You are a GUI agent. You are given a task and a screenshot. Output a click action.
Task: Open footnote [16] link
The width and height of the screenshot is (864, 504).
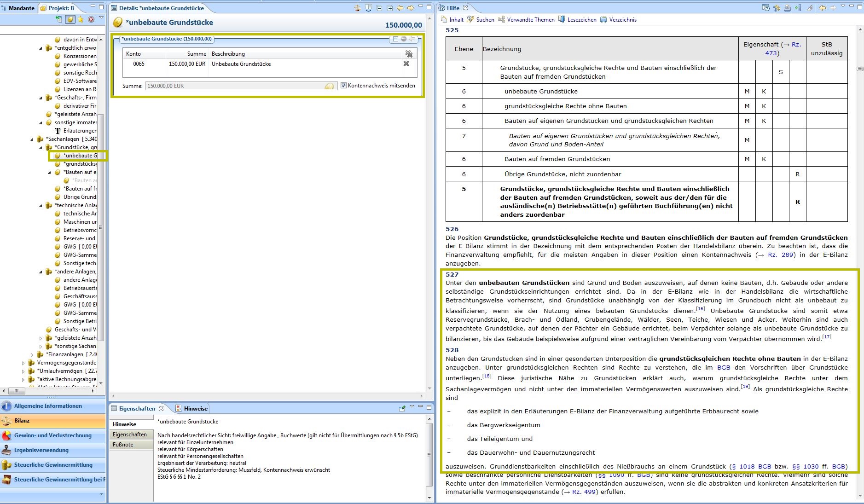700,309
